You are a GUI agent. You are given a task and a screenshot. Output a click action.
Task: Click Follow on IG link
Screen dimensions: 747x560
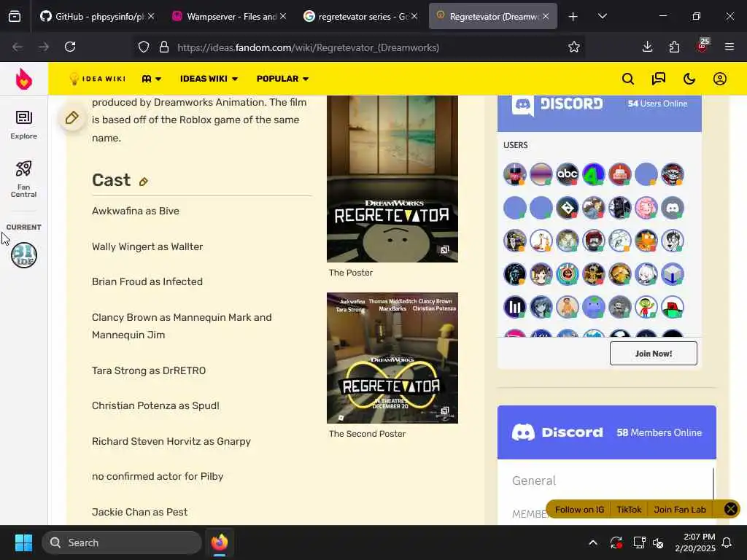click(x=579, y=510)
